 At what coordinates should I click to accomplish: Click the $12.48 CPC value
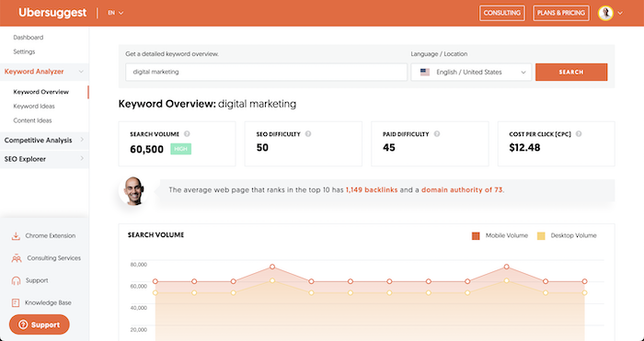524,148
